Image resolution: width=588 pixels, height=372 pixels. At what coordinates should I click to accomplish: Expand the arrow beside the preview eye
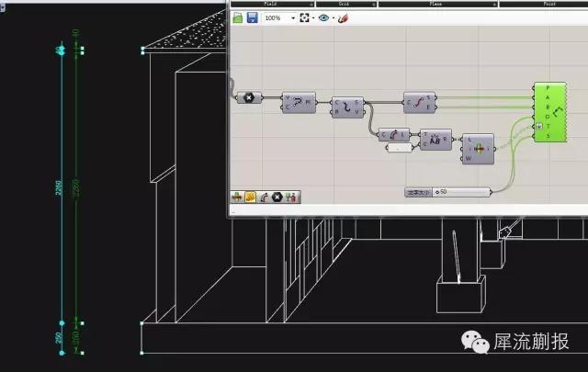pos(333,18)
